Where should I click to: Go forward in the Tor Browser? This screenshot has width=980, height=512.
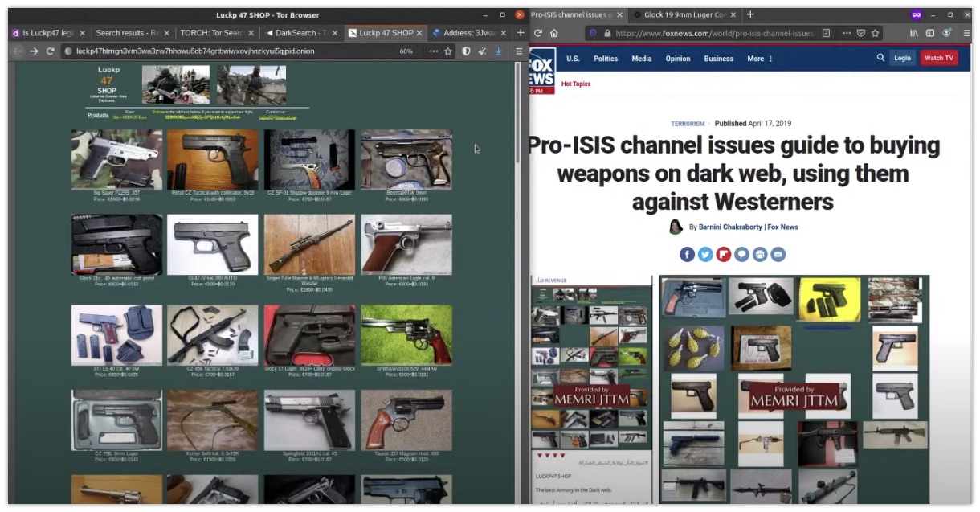(x=34, y=51)
